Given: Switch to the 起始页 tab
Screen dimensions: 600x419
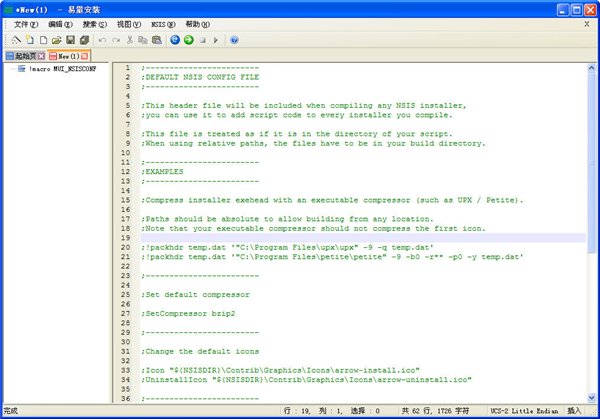Looking at the screenshot, I should 21,56.
